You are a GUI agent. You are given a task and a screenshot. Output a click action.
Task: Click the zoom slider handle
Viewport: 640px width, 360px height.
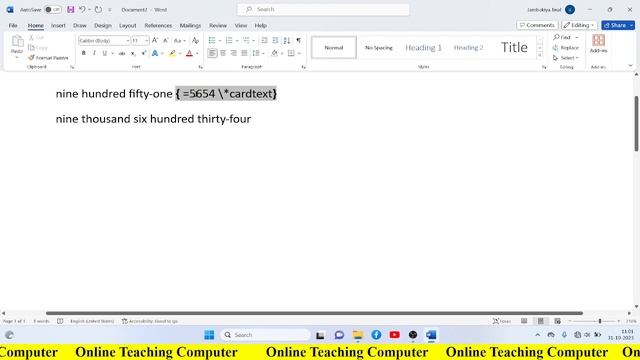click(x=600, y=321)
